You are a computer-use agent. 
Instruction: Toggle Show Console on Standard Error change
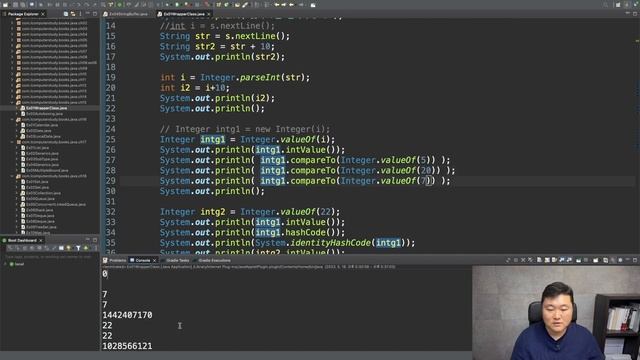(569, 260)
